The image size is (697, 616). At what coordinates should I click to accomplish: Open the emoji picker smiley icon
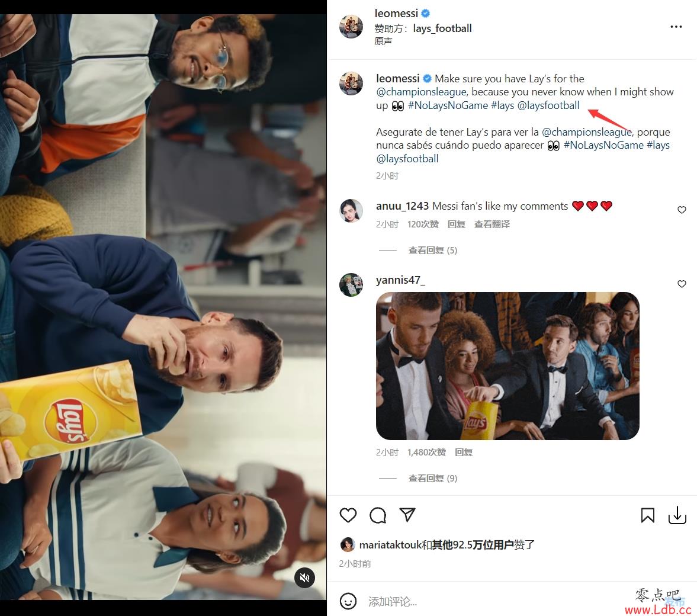click(348, 601)
